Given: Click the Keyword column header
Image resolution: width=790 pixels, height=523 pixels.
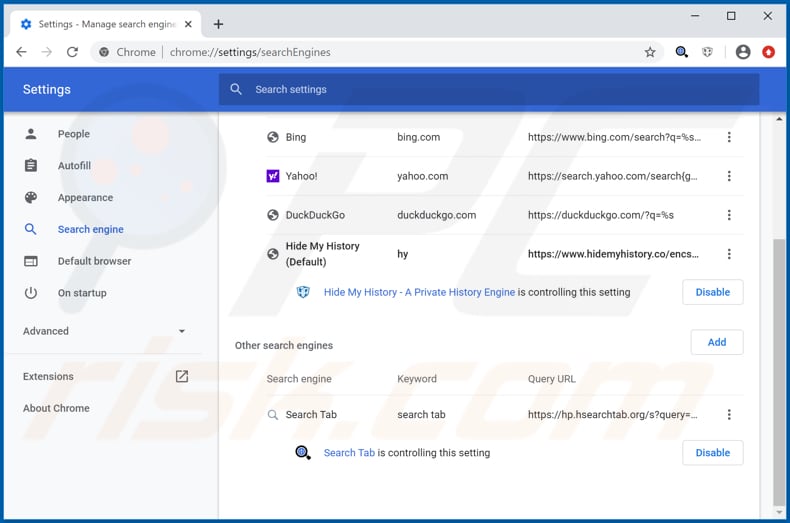Looking at the screenshot, I should click(417, 379).
